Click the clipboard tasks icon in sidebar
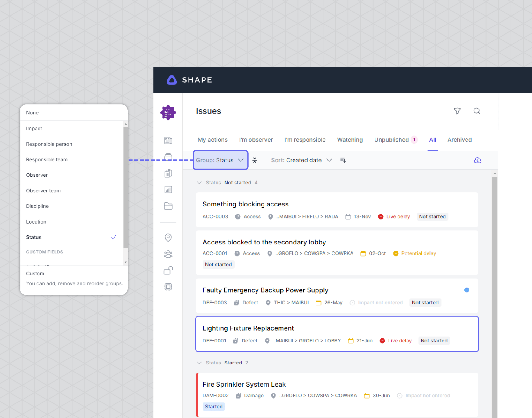532x418 pixels. click(168, 173)
